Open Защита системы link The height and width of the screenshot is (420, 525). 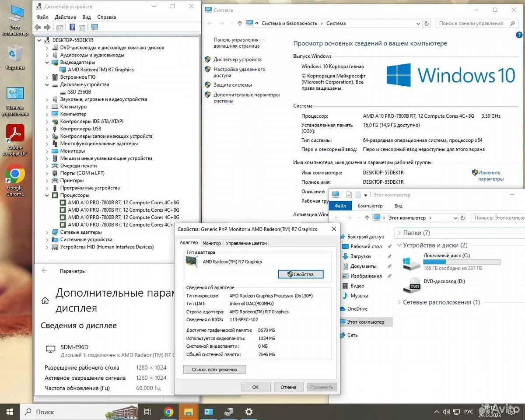[233, 85]
